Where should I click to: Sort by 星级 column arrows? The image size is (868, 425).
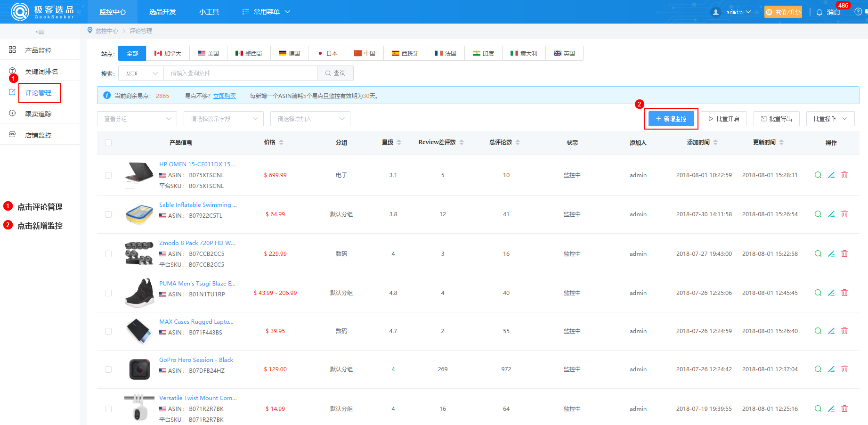pyautogui.click(x=399, y=142)
